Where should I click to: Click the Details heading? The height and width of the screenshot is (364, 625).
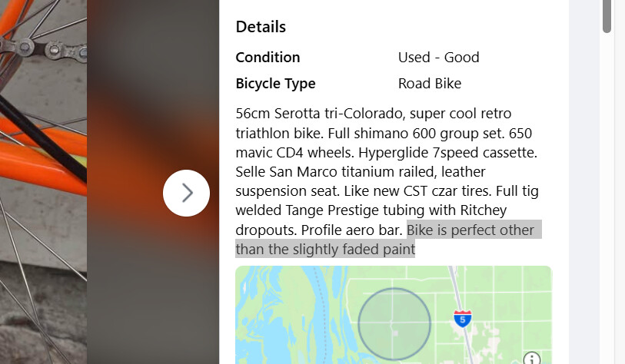[261, 27]
